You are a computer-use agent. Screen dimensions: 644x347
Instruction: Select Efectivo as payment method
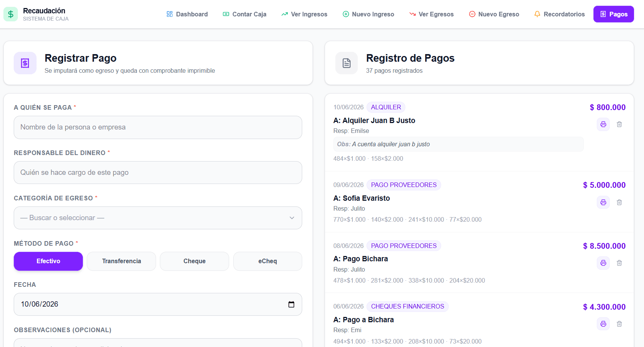pyautogui.click(x=48, y=261)
